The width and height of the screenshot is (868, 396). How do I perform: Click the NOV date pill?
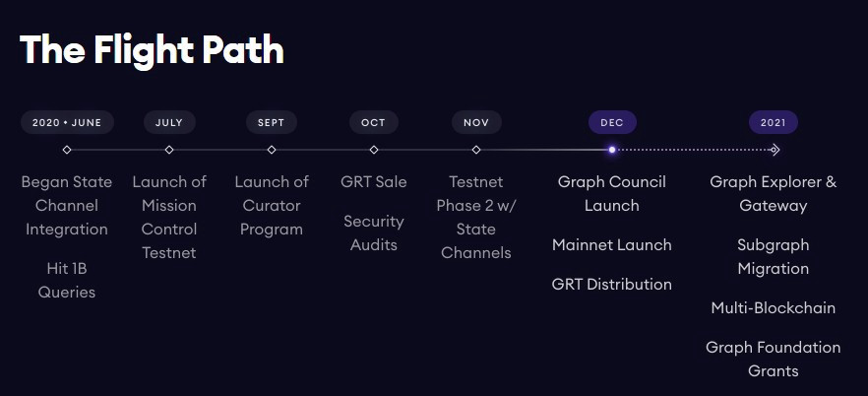point(476,122)
